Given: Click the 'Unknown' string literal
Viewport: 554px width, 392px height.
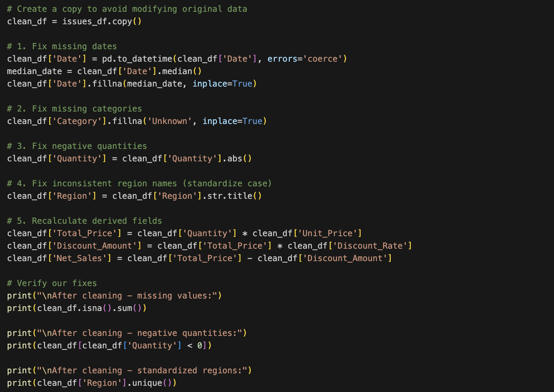Looking at the screenshot, I should pos(170,121).
